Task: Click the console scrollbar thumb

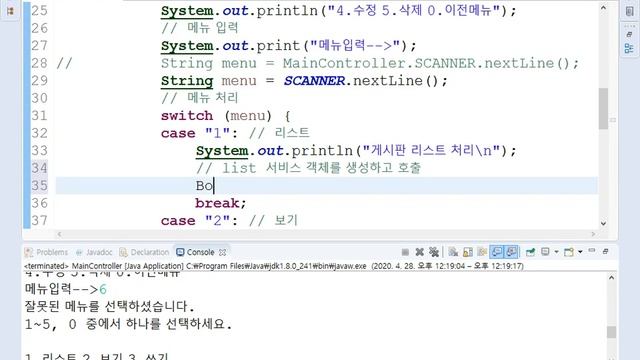Action: coord(611,332)
